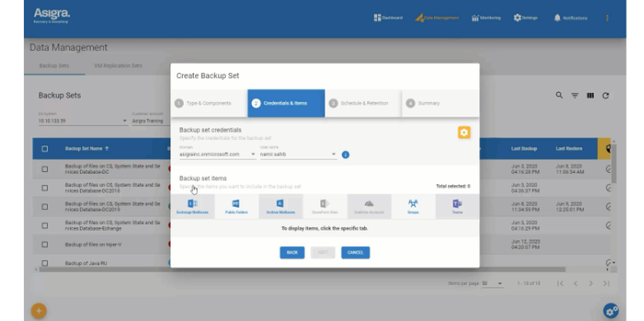Open credentials settings gear in dialog
This screenshot has height=321, width=644.
464,132
